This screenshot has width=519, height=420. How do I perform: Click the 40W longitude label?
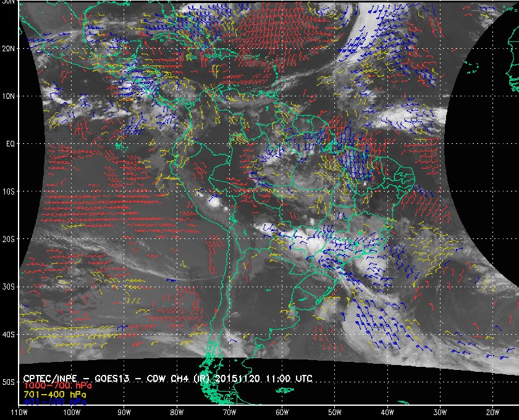pyautogui.click(x=387, y=413)
